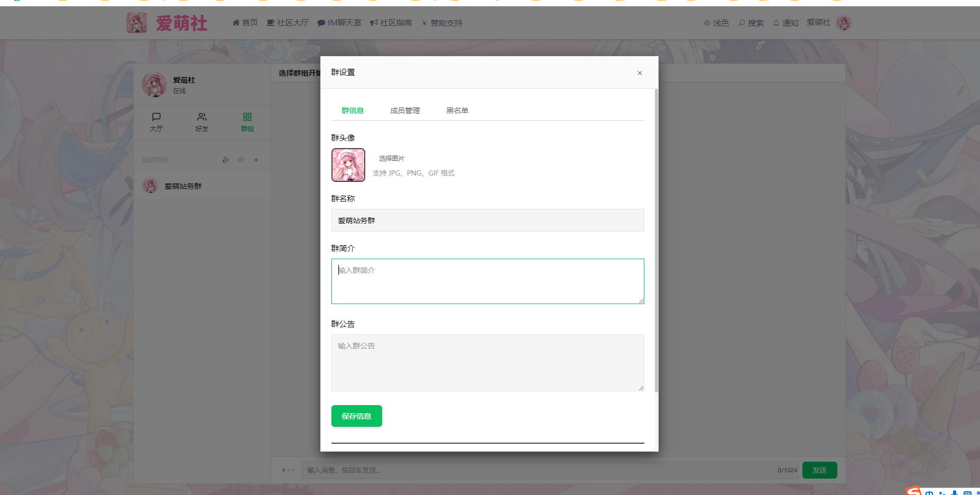Open 通知 bell notifications

[776, 23]
